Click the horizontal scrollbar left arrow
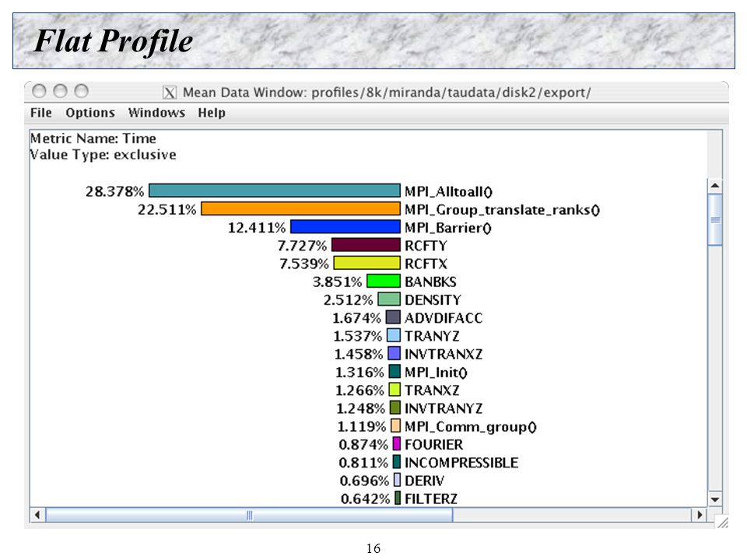Image resolution: width=747 pixels, height=560 pixels. [x=37, y=515]
